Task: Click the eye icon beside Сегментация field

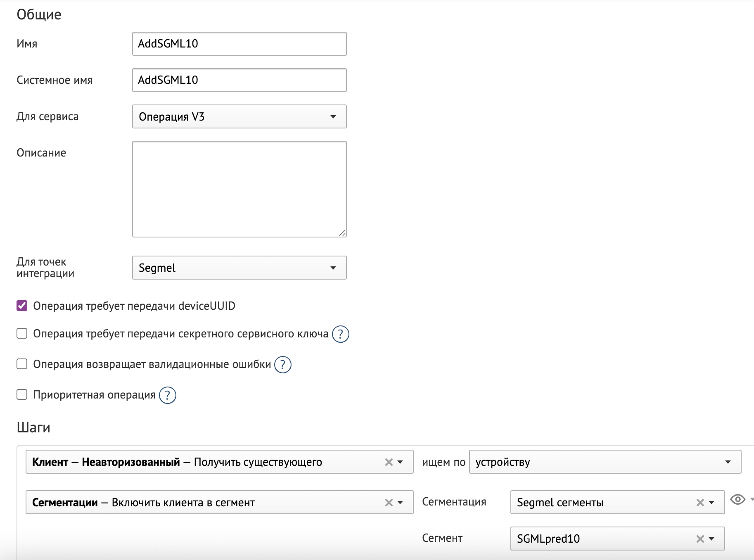Action: (737, 500)
